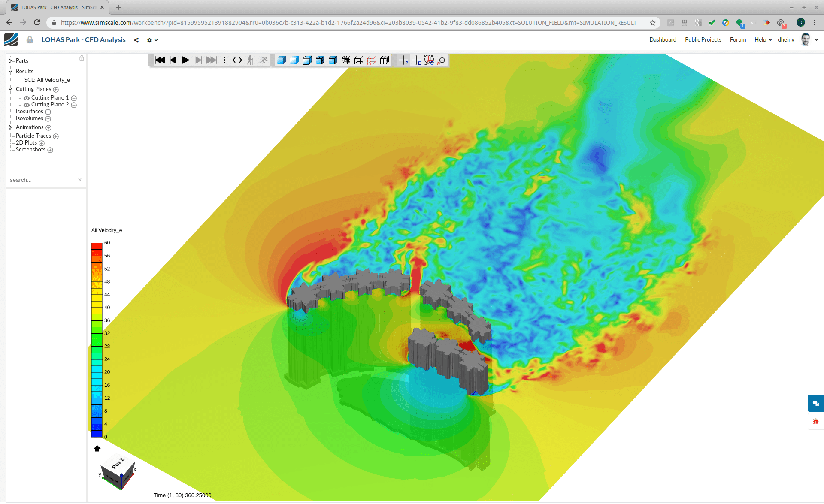Viewport: 824px width, 504px height.
Task: Add a new screenshot
Action: tap(50, 150)
